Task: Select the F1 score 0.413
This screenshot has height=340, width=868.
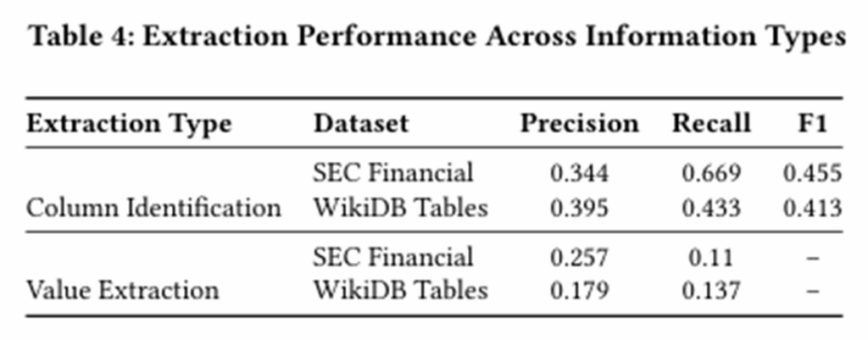Action: [812, 207]
